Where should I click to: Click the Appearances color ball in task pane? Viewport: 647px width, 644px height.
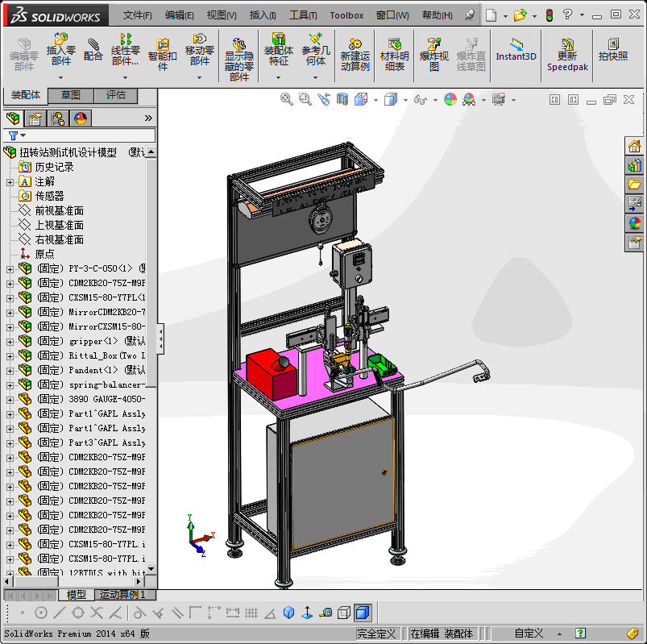pyautogui.click(x=635, y=223)
